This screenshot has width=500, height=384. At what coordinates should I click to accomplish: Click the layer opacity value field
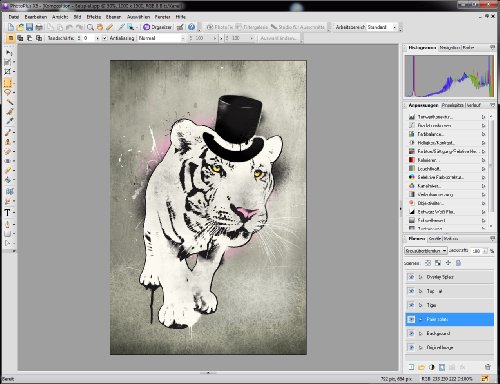(x=477, y=251)
